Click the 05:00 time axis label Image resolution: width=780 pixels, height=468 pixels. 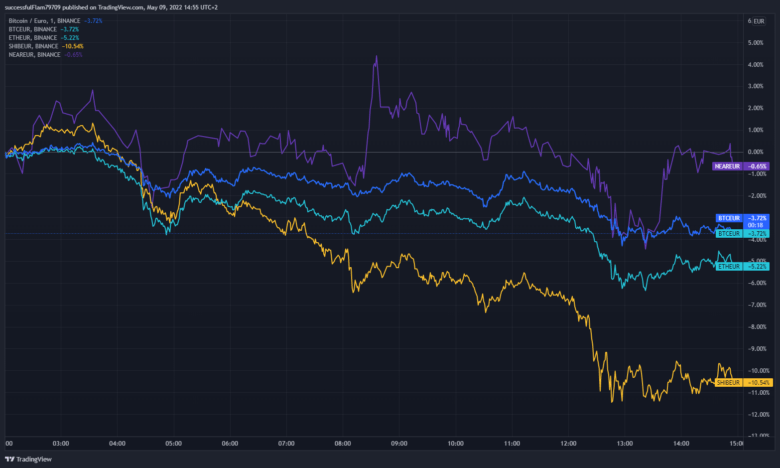click(x=174, y=443)
